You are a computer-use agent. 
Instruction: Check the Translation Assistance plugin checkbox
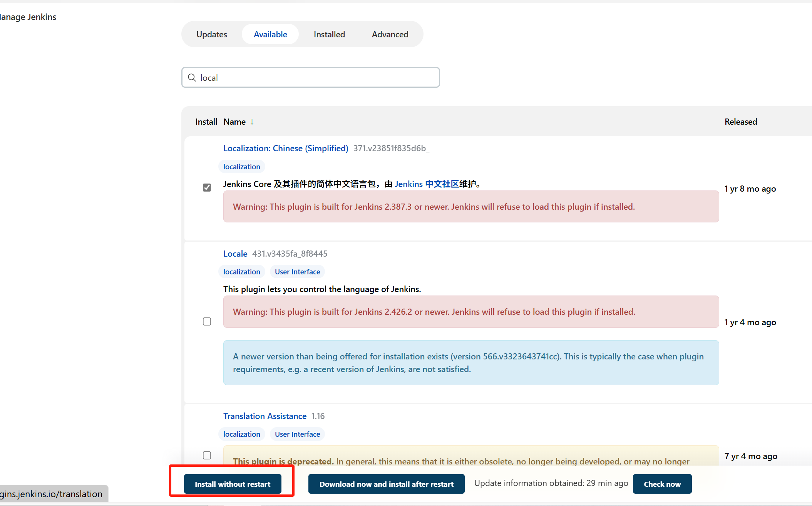207,455
